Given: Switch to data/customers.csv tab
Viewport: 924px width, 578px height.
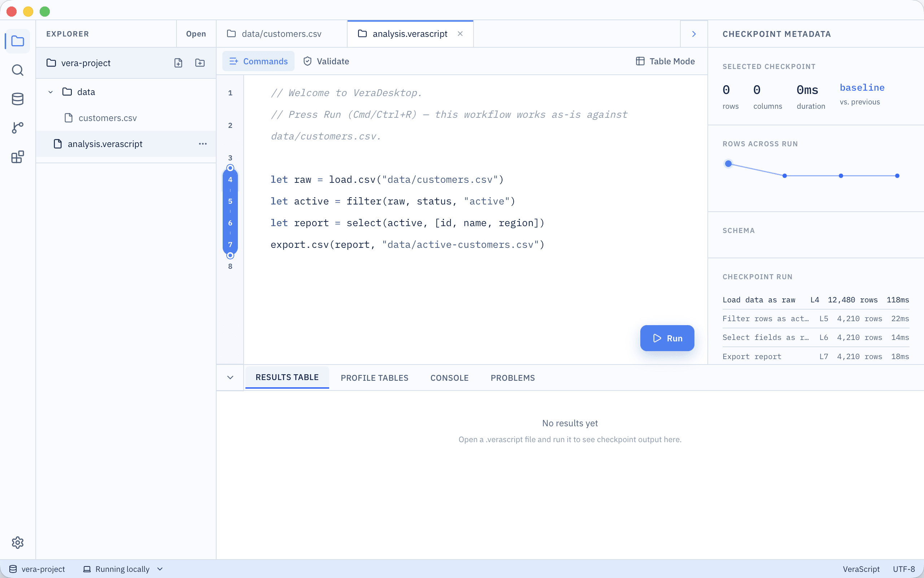Looking at the screenshot, I should (282, 34).
